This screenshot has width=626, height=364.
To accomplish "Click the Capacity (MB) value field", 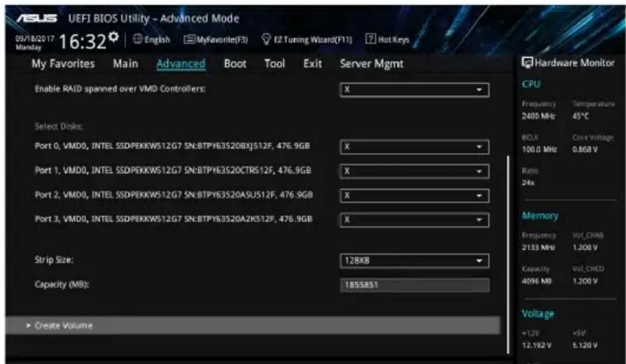I will coord(415,285).
